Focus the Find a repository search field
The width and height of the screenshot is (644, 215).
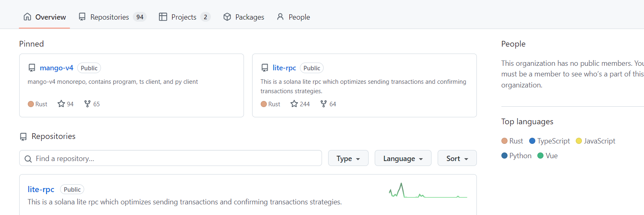(176, 159)
